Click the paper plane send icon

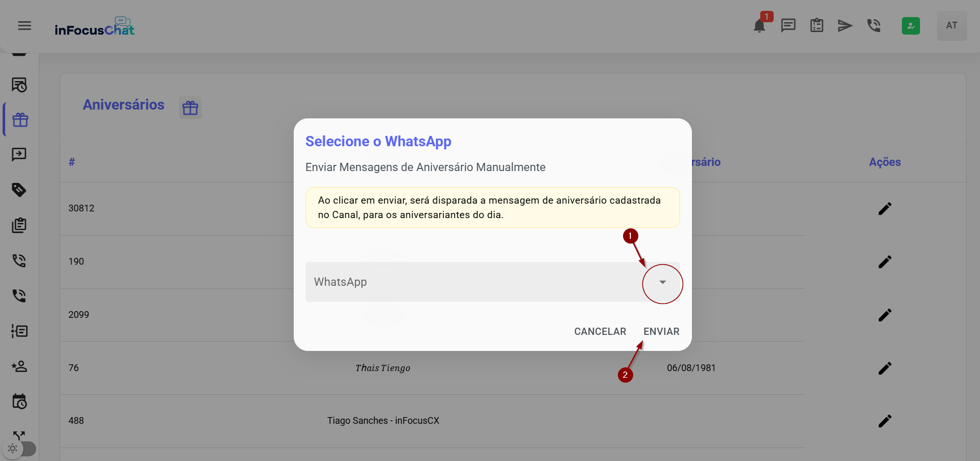pyautogui.click(x=845, y=25)
